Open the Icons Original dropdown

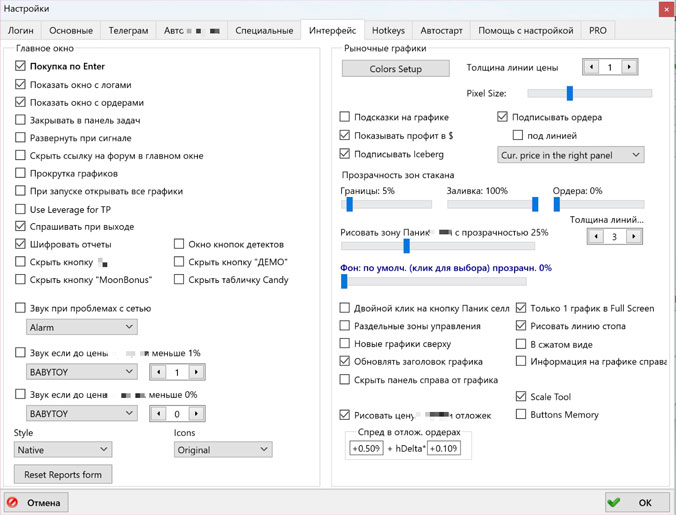[223, 449]
